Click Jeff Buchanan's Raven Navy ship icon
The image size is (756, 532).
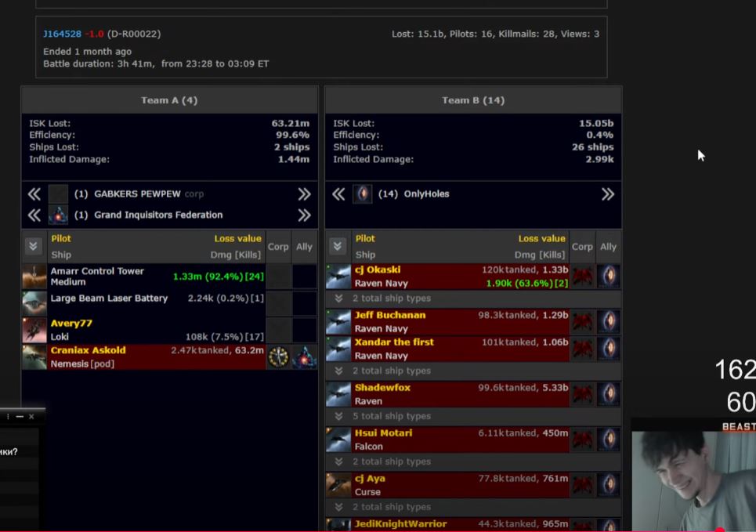point(339,322)
